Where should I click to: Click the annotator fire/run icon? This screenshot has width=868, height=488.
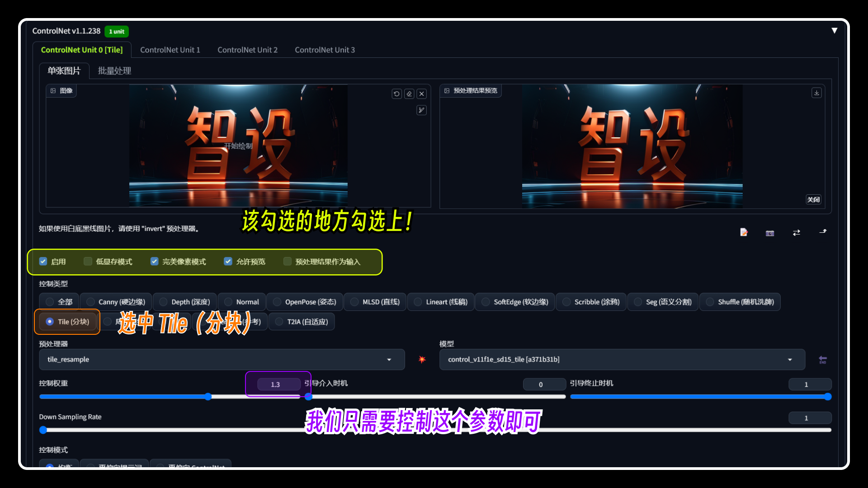pyautogui.click(x=422, y=358)
